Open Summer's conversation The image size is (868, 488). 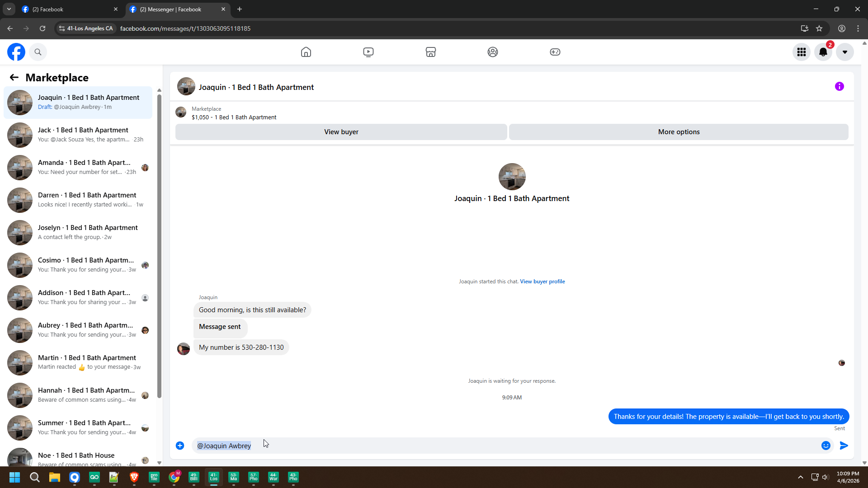[78, 428]
